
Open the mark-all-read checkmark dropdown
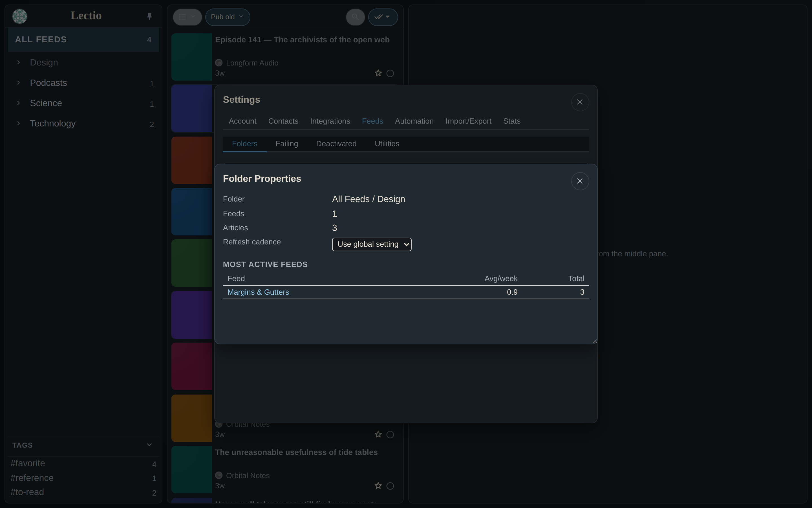[x=383, y=17]
